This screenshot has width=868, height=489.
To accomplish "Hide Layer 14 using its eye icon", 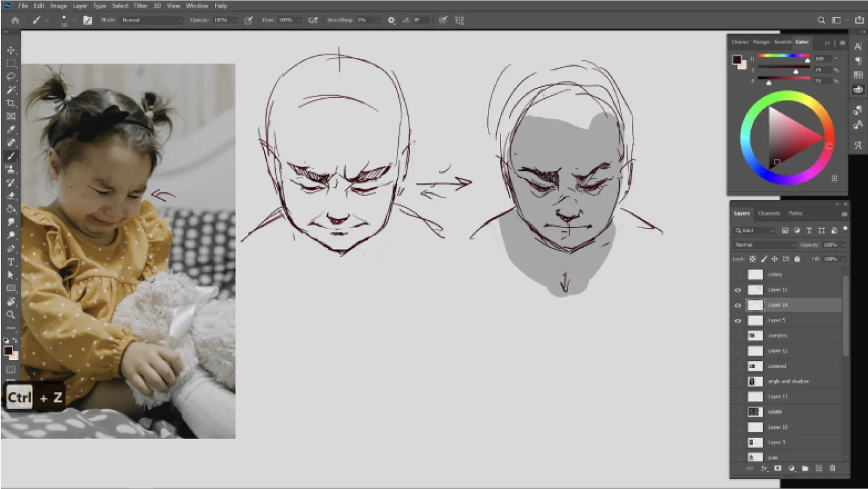I will point(738,305).
